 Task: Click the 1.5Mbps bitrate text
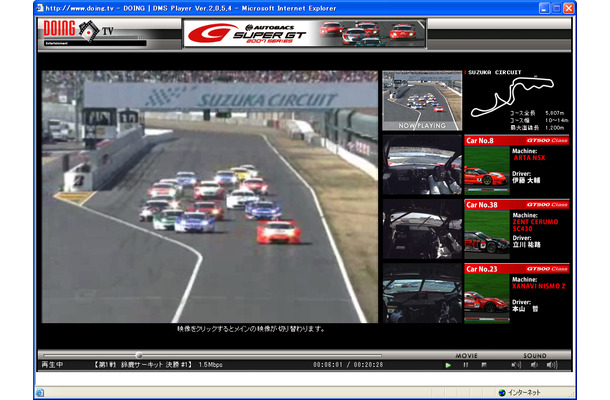210,365
